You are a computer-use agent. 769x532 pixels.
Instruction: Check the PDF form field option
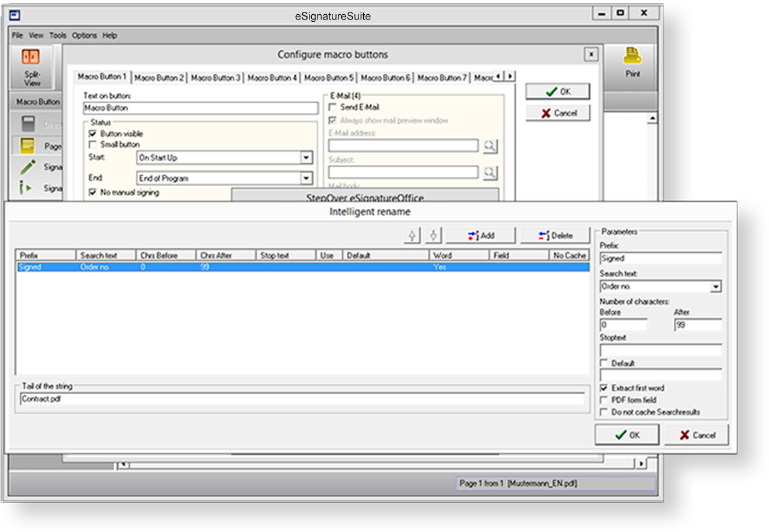[604, 400]
